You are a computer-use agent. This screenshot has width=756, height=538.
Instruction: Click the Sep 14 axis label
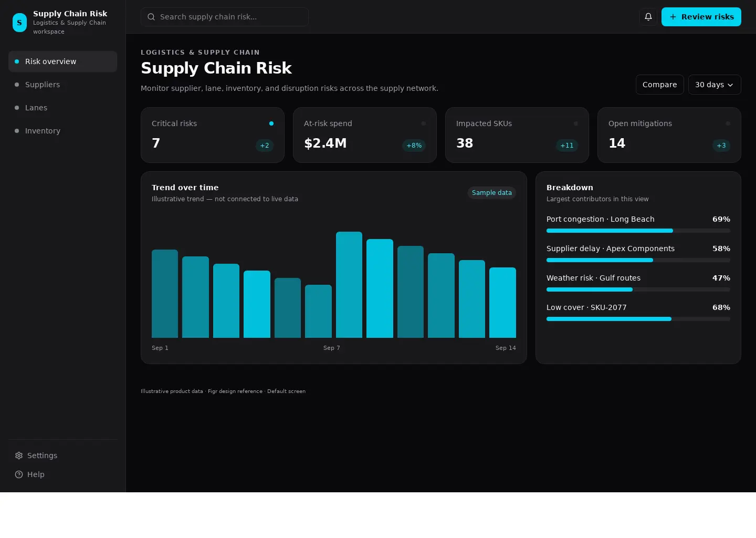(506, 348)
